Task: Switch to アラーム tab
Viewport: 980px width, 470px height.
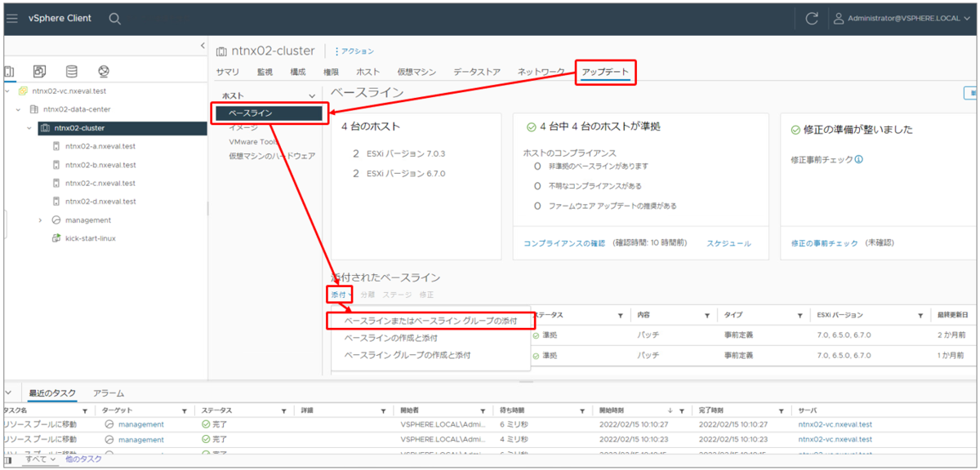Action: (x=109, y=393)
